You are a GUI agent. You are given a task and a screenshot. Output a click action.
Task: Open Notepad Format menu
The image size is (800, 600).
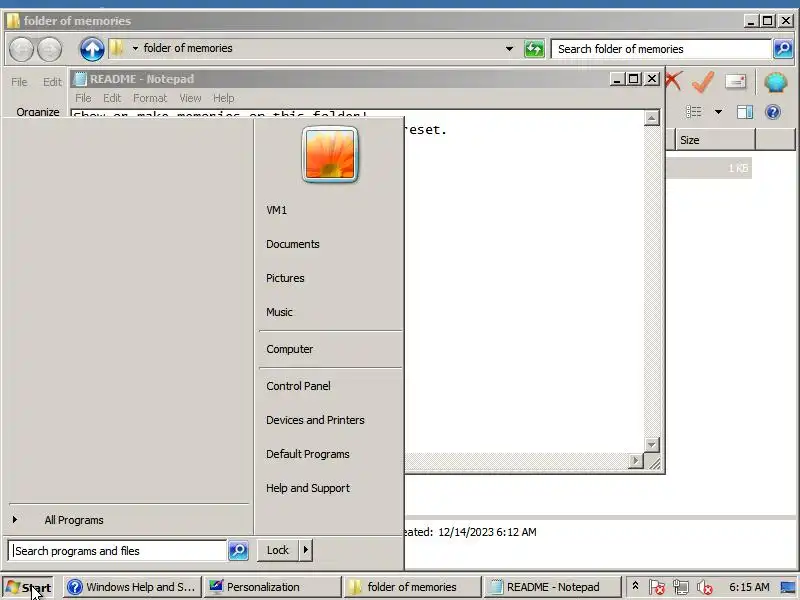click(150, 98)
